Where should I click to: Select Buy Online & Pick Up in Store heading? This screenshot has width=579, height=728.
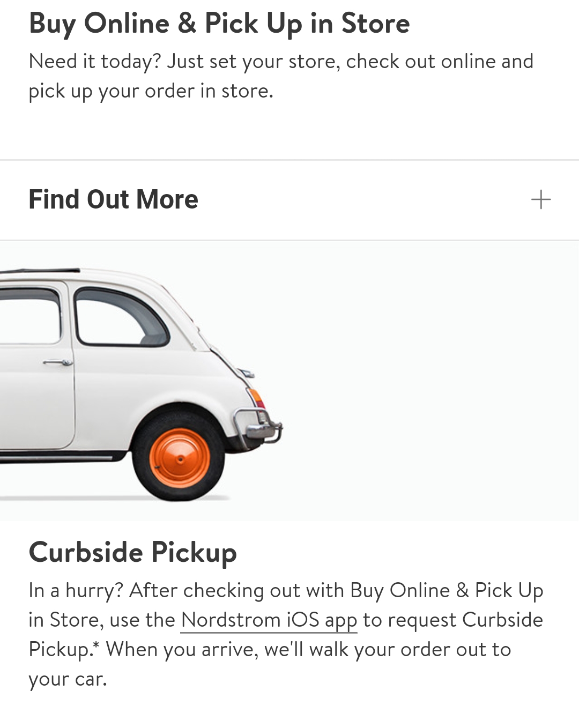pos(219,24)
